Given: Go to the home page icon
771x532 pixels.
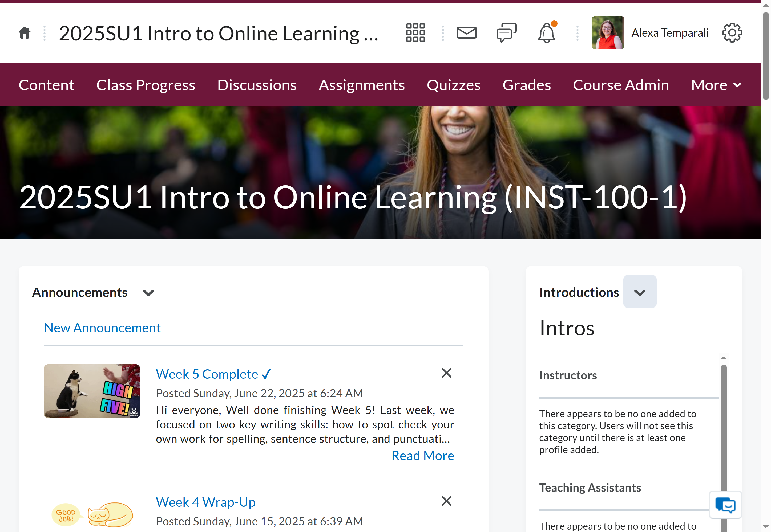Looking at the screenshot, I should point(25,33).
